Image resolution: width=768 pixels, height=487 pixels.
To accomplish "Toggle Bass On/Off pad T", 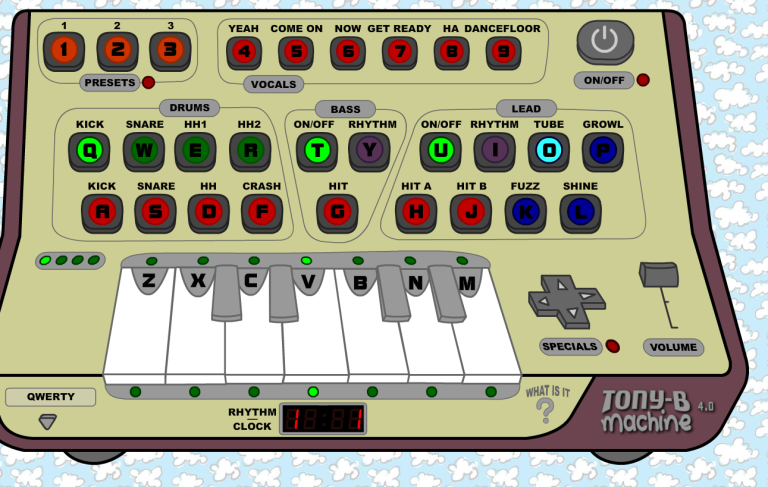I will (x=316, y=150).
